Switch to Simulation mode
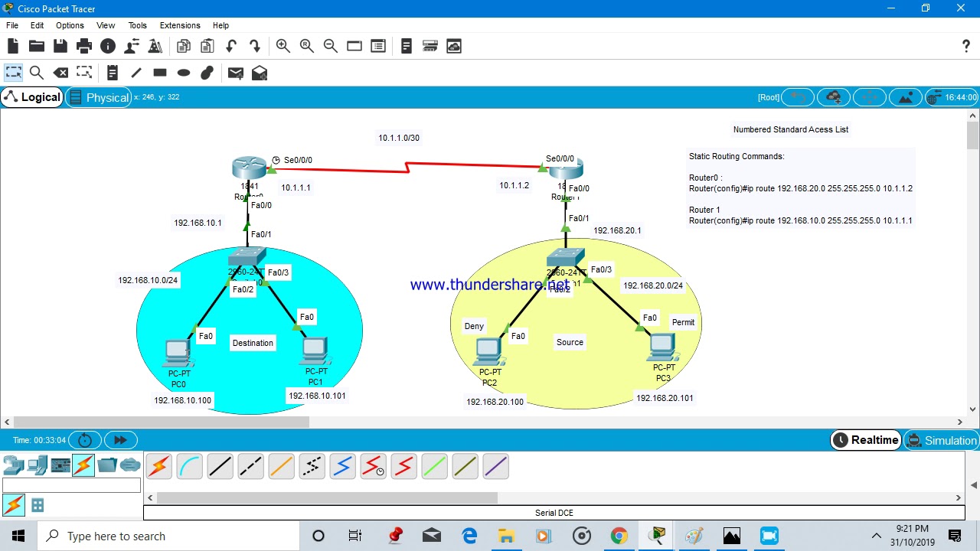The height and width of the screenshot is (551, 980). point(941,440)
